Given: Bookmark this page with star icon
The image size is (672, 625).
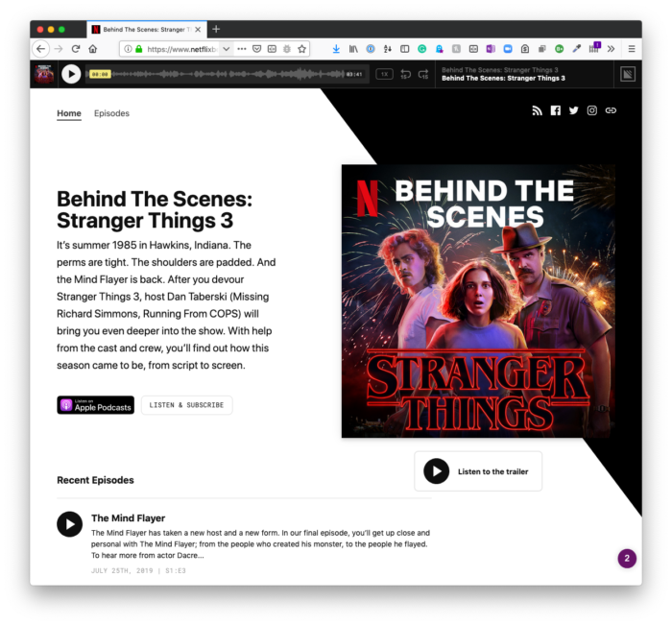Looking at the screenshot, I should pyautogui.click(x=302, y=49).
